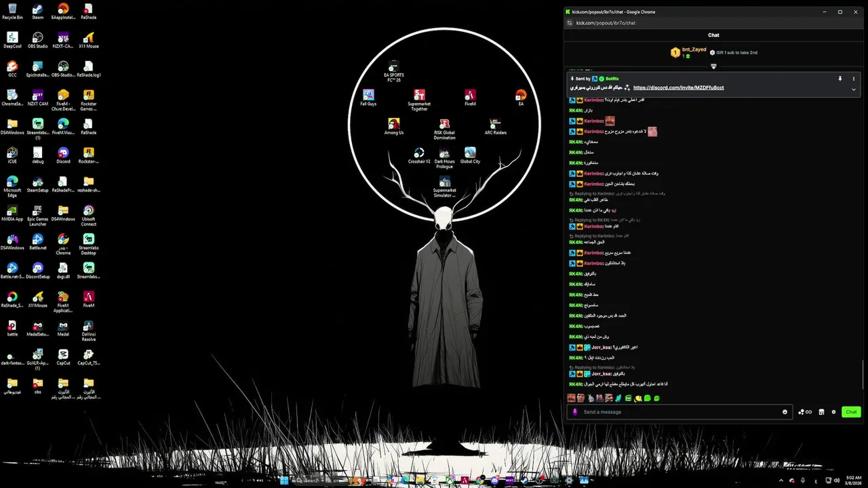Launch Rockstar Games launcher icon
The width and height of the screenshot is (868, 488).
(89, 100)
